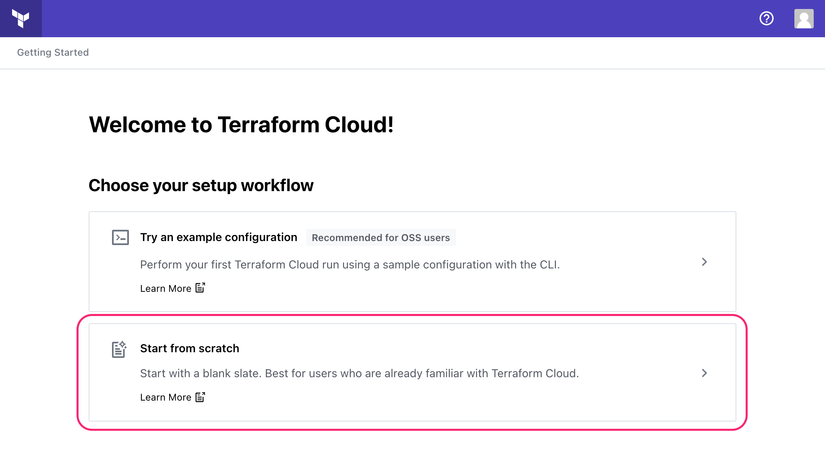
Task: Click docs icon beside example configuration's Learn More
Action: (x=200, y=288)
